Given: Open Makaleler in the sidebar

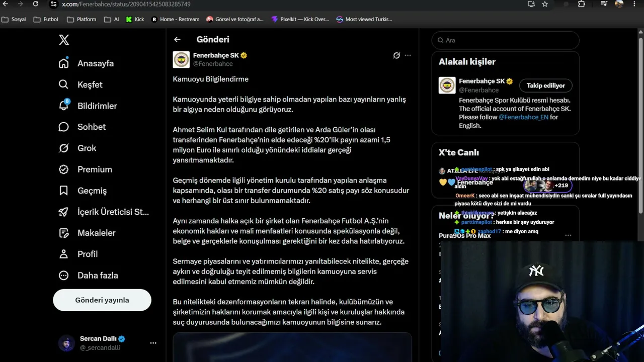Looking at the screenshot, I should tap(87, 233).
